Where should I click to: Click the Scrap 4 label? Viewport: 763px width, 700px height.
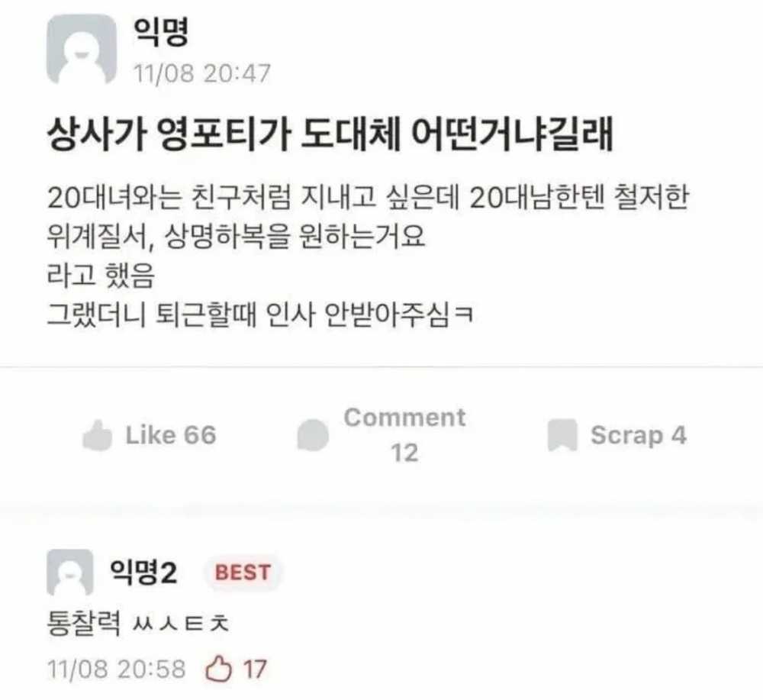point(639,435)
